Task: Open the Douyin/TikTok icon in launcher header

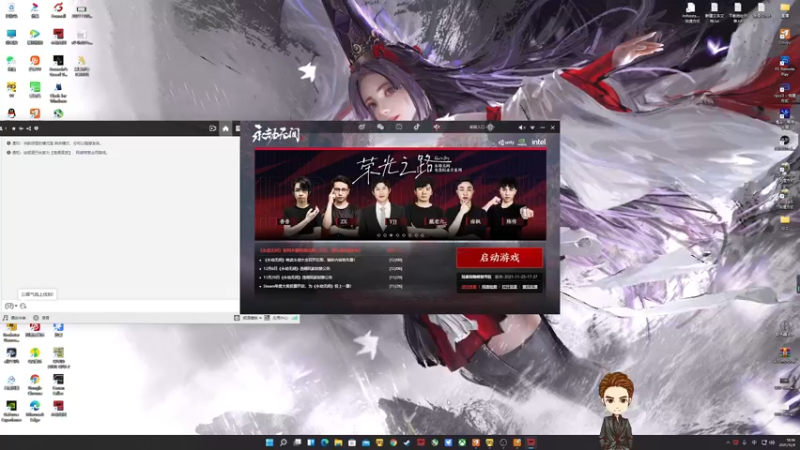Action: [x=417, y=127]
